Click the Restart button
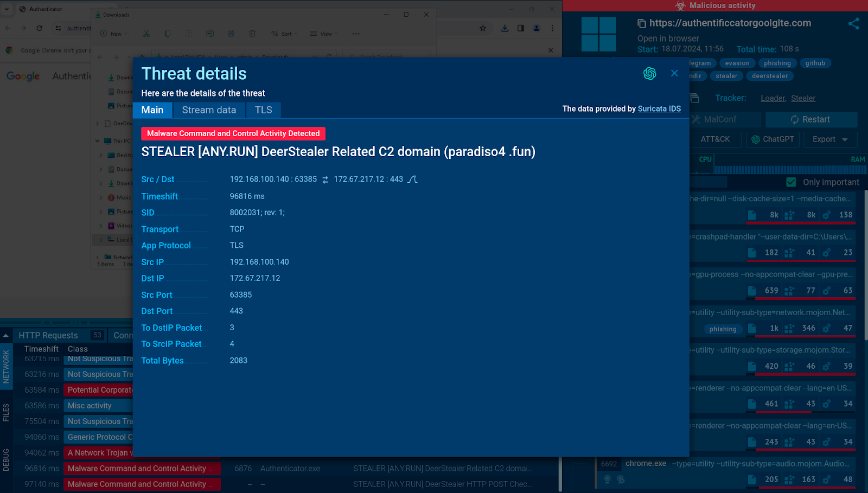Screen dimensions: 868x493 click(x=811, y=119)
